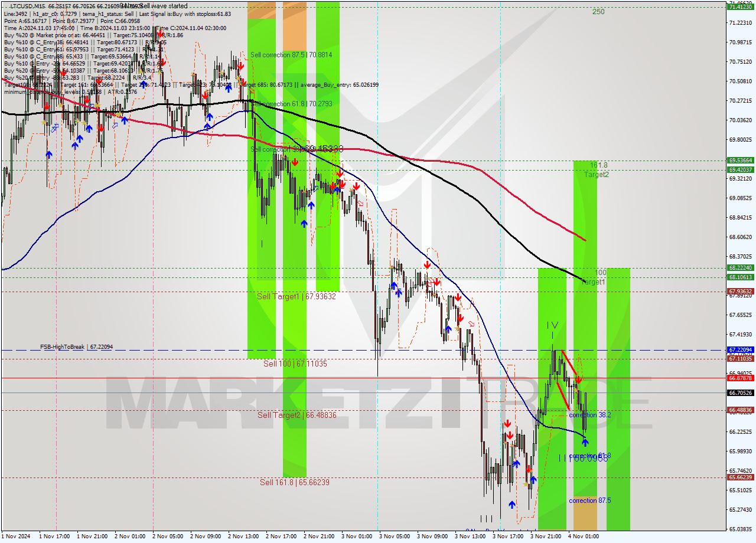Click the 'Target1' label near 68.1

click(x=594, y=282)
